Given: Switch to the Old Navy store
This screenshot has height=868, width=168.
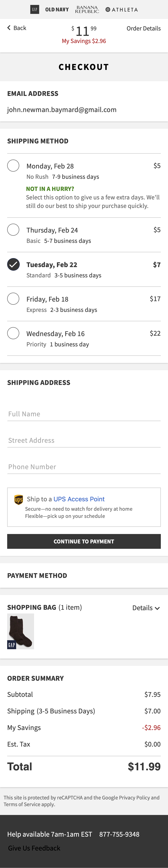Looking at the screenshot, I should [x=57, y=9].
